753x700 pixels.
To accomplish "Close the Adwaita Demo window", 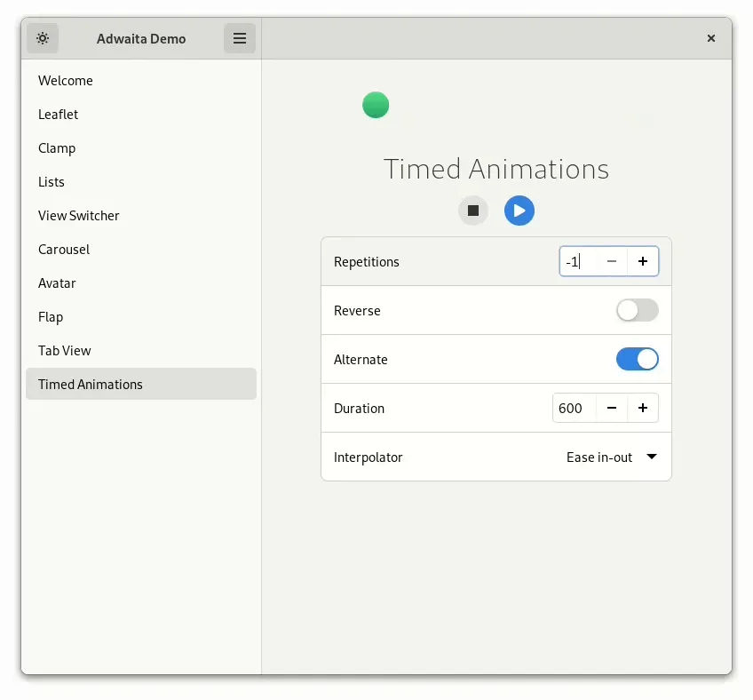I will [711, 38].
